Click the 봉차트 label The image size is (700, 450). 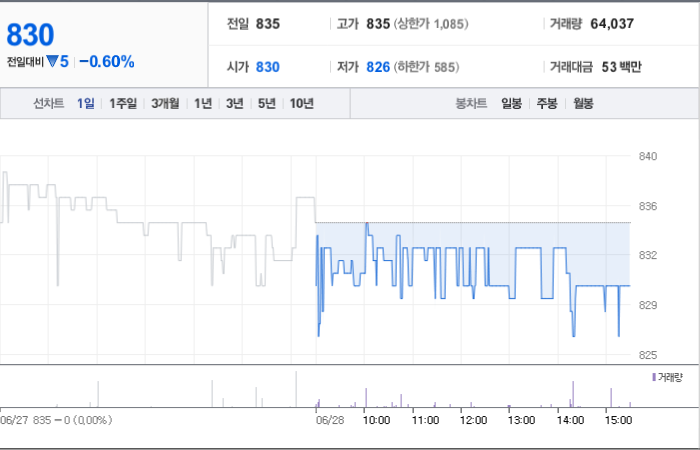[471, 104]
